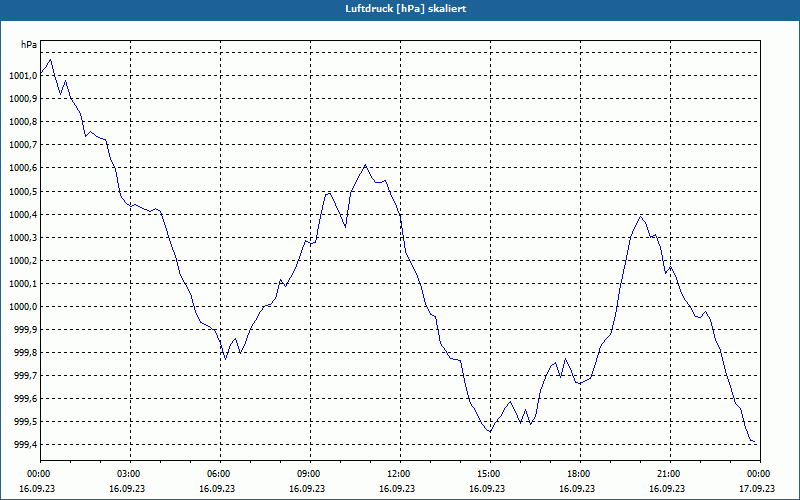This screenshot has height=500, width=800.
Task: Click the 12:00 time axis label
Action: 400,474
